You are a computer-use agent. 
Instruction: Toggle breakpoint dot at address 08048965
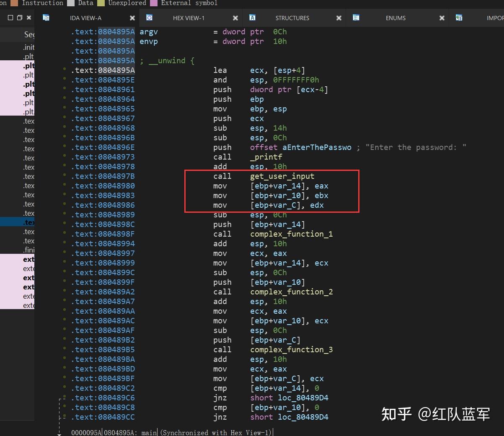64,107
